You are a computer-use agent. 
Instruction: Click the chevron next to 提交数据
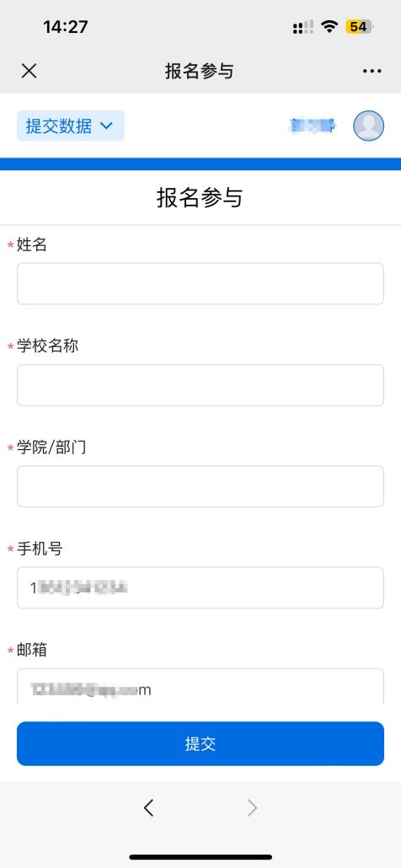[106, 126]
